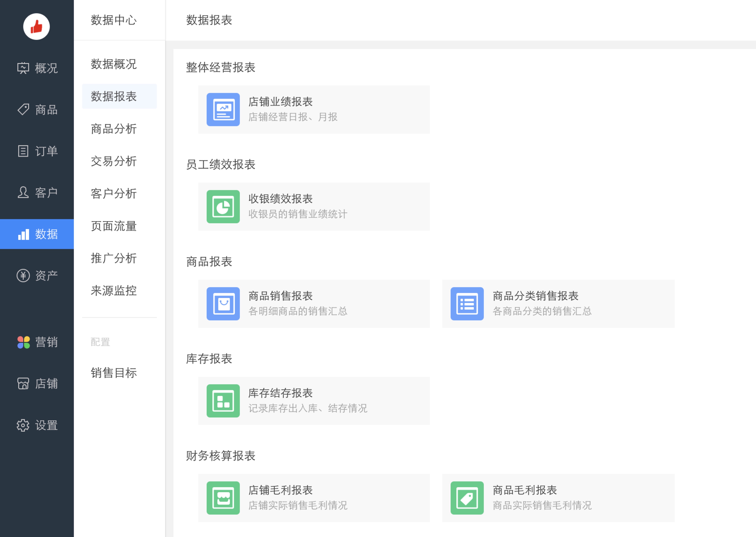Viewport: 756px width, 537px height.
Task: Select the highlighted 数据 sidebar item
Action: click(x=37, y=234)
